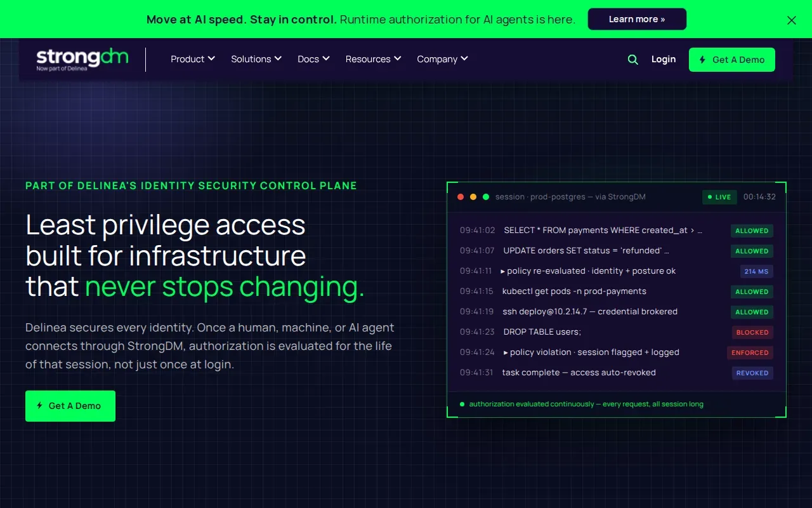Click the green dot in the session window
This screenshot has width=812, height=508.
486,197
